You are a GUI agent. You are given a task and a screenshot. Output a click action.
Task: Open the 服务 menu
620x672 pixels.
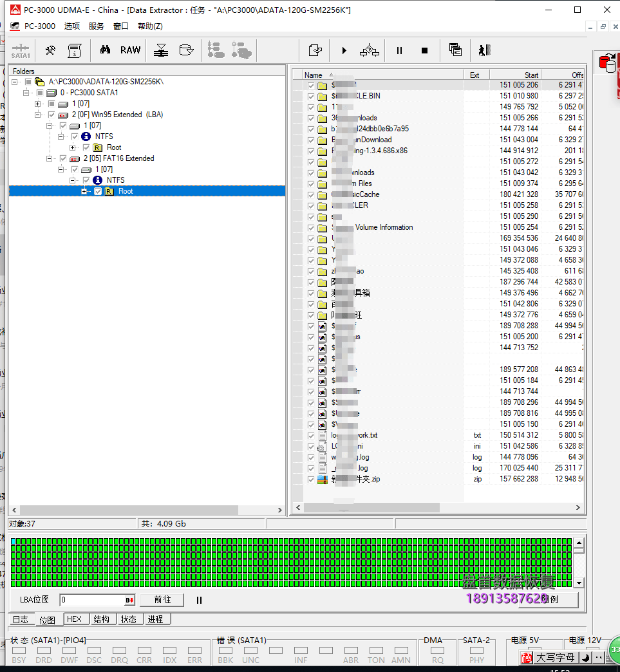[x=97, y=26]
